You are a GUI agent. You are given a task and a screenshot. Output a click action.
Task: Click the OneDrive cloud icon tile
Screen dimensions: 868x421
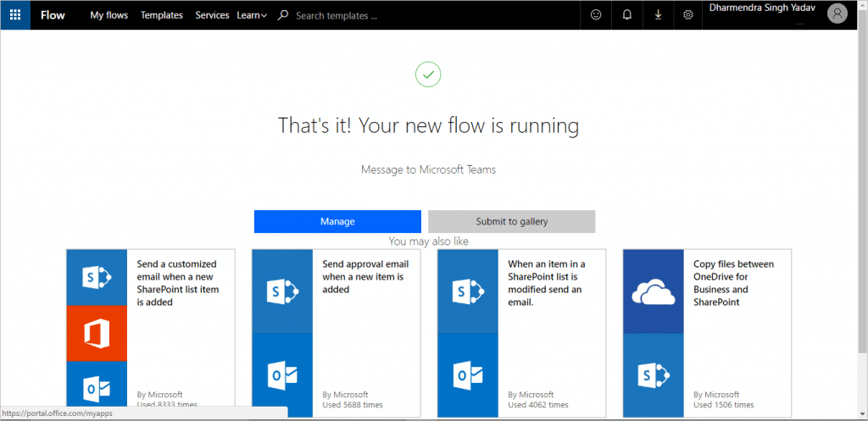654,291
